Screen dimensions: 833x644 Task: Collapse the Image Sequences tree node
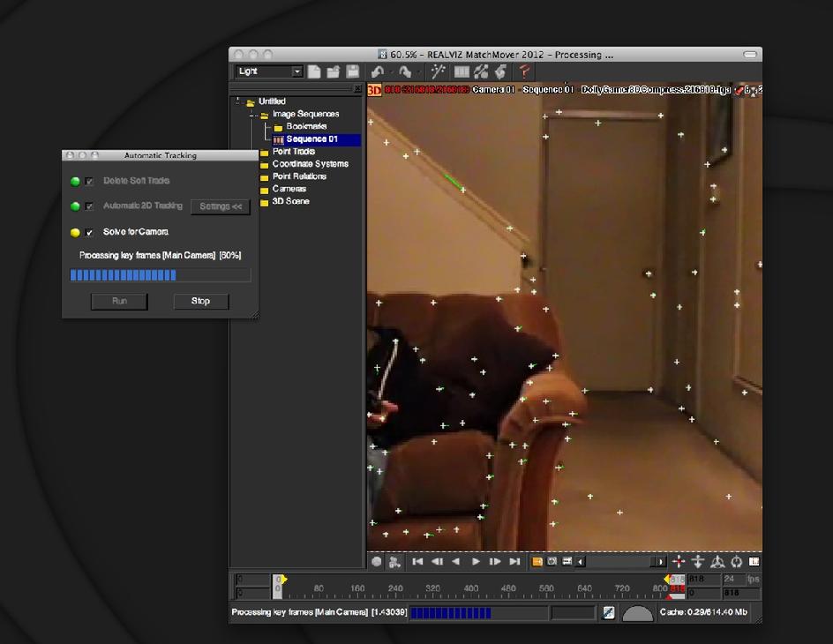point(253,114)
